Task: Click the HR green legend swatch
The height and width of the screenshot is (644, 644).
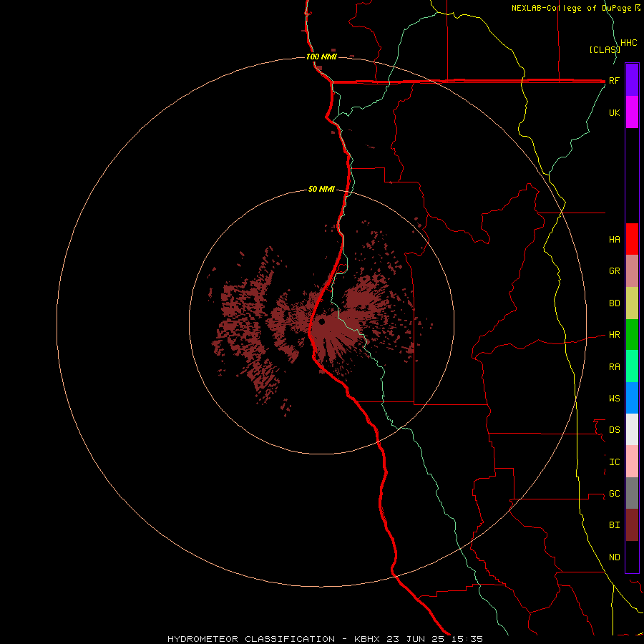Action: [x=632, y=335]
